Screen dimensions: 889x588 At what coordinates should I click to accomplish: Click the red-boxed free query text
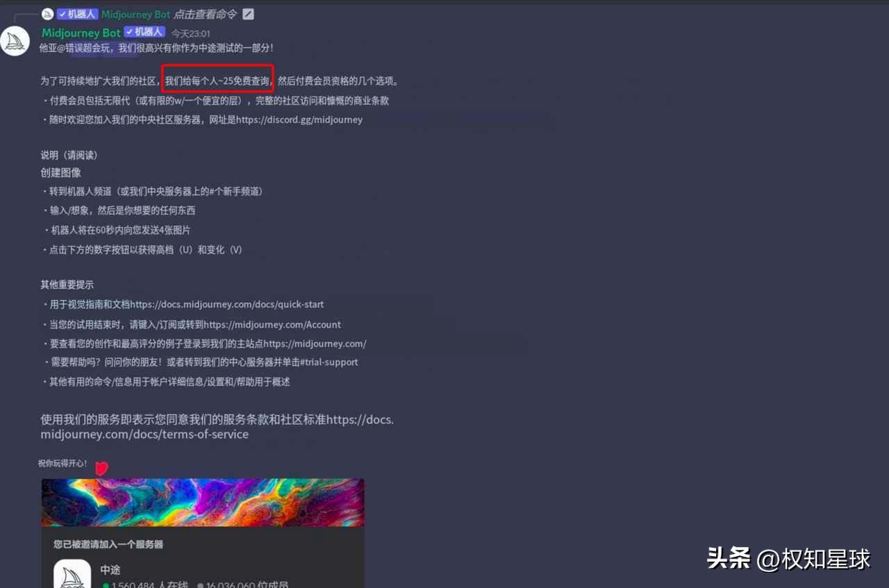click(x=217, y=80)
